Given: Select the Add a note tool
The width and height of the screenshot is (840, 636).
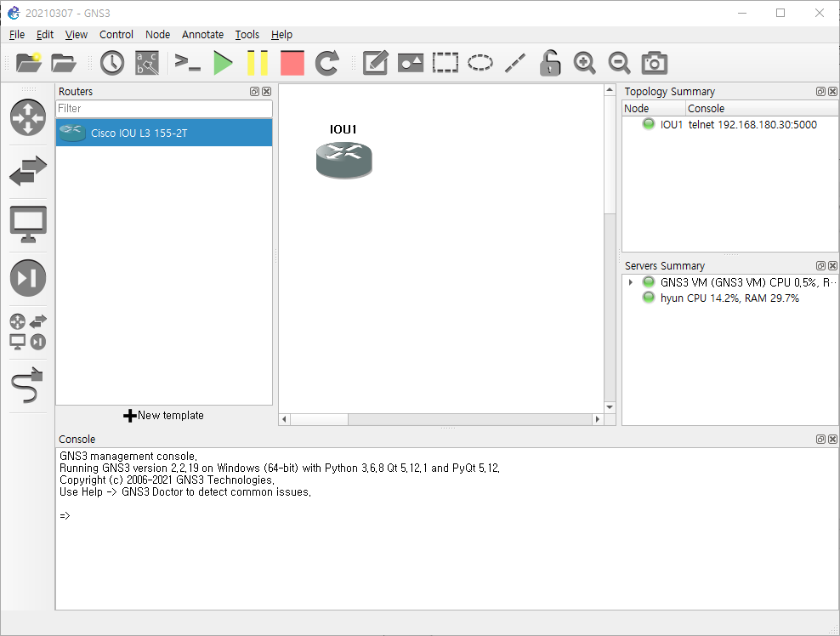Looking at the screenshot, I should [375, 63].
